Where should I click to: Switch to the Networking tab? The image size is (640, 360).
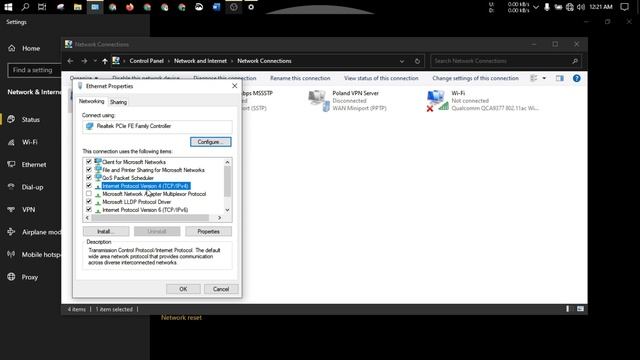click(91, 101)
